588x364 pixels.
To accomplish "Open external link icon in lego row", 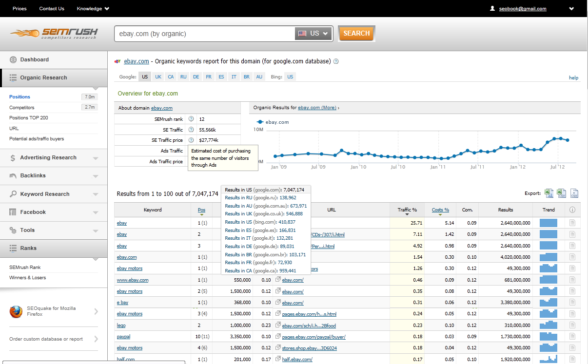I will 278,325.
